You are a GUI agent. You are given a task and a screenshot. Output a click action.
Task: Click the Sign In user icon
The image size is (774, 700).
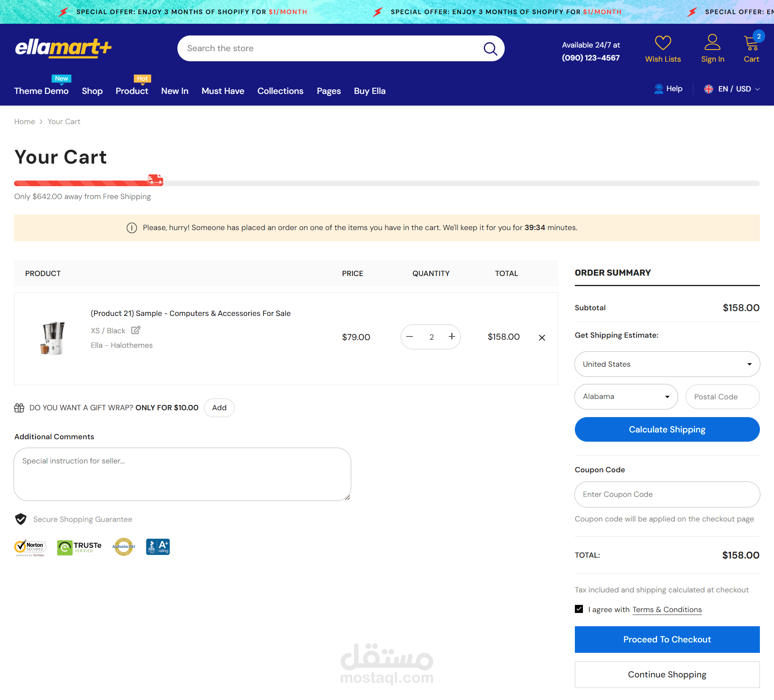click(712, 42)
